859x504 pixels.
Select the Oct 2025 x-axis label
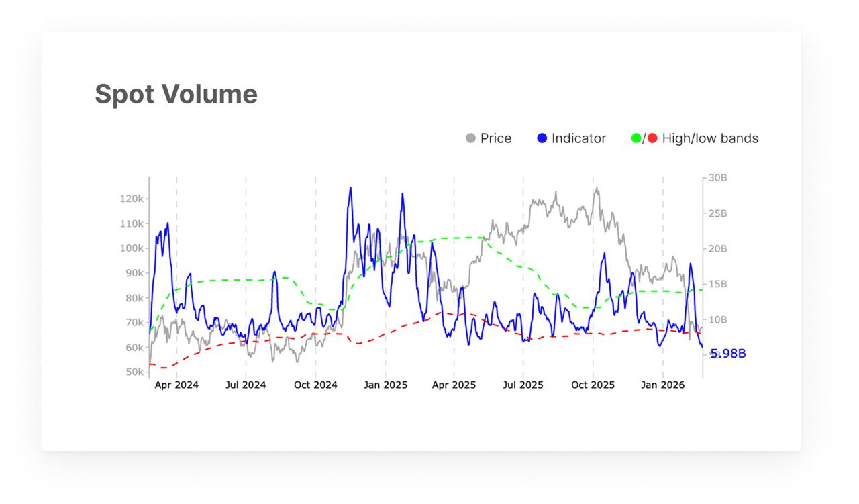point(593,385)
